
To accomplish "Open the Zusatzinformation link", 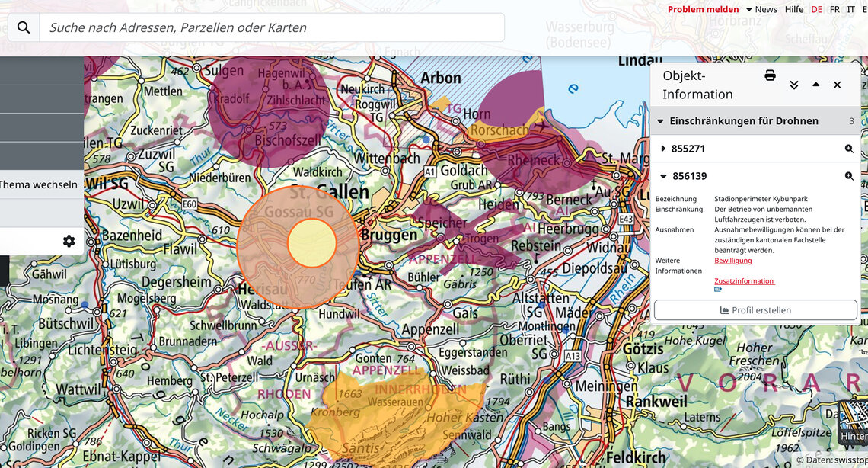I will (745, 280).
